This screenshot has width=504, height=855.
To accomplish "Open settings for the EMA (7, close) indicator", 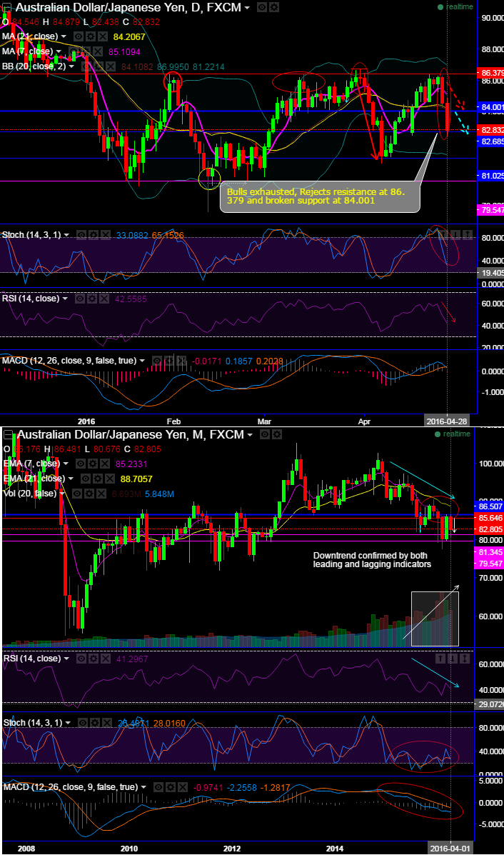I will pyautogui.click(x=92, y=464).
